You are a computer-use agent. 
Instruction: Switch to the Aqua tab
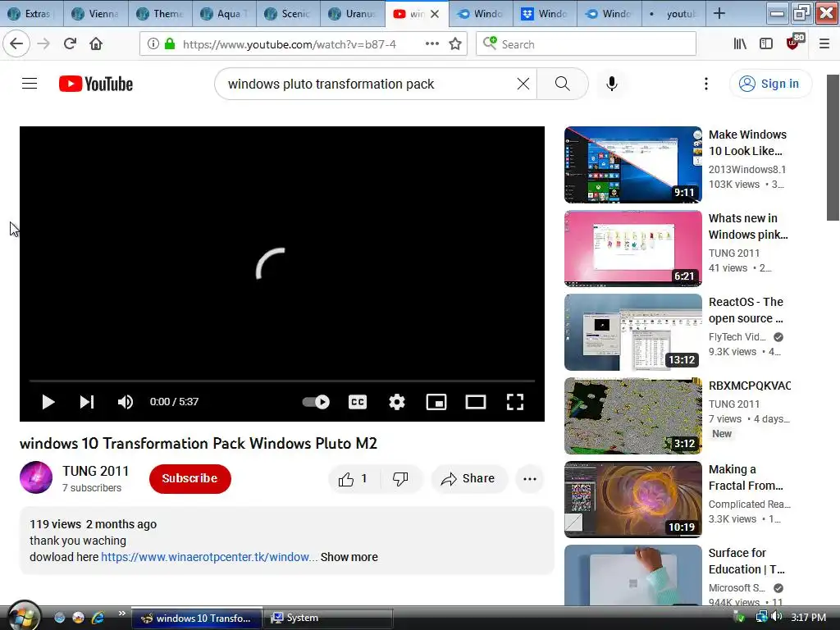pos(224,13)
